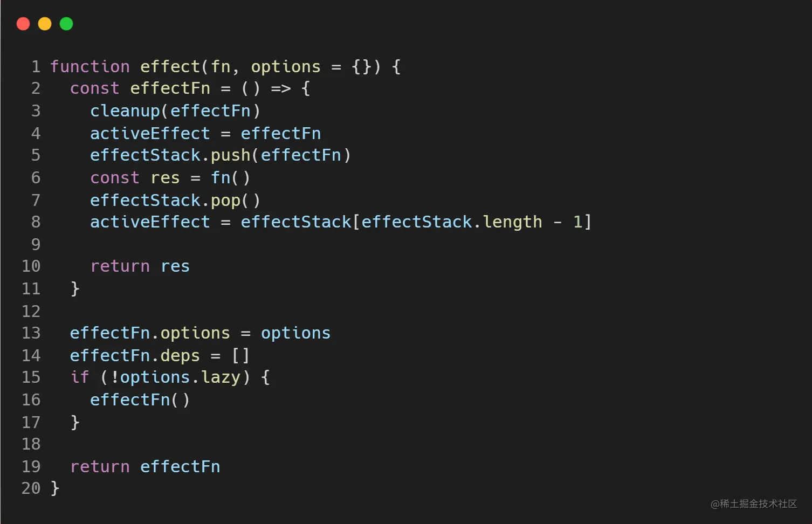812x524 pixels.
Task: Click effectStack.pop() on line 7
Action: 175,201
